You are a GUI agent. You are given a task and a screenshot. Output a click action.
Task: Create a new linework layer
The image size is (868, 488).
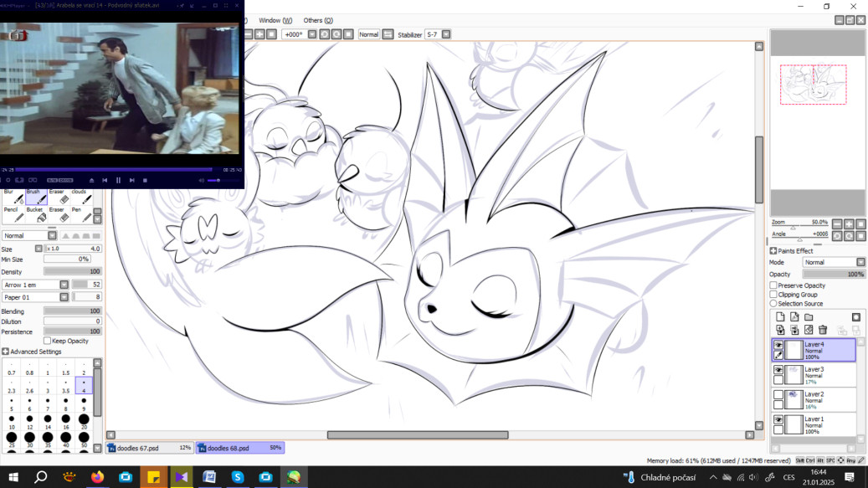click(x=794, y=317)
